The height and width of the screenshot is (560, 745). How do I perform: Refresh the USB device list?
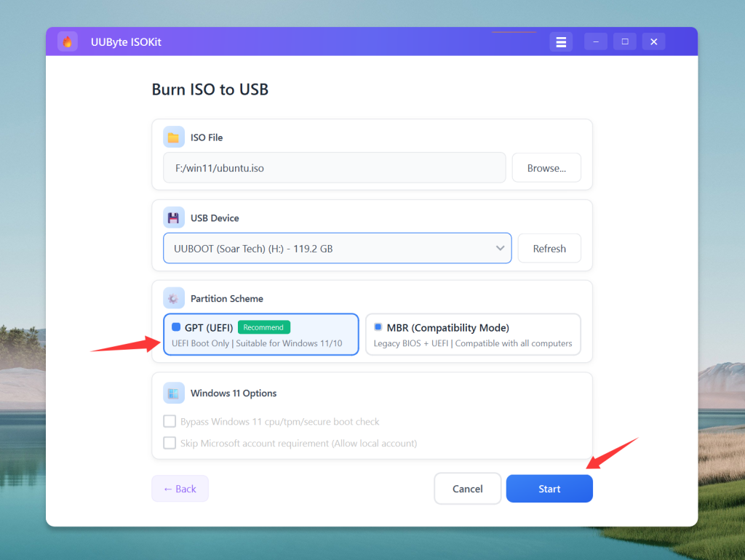549,249
